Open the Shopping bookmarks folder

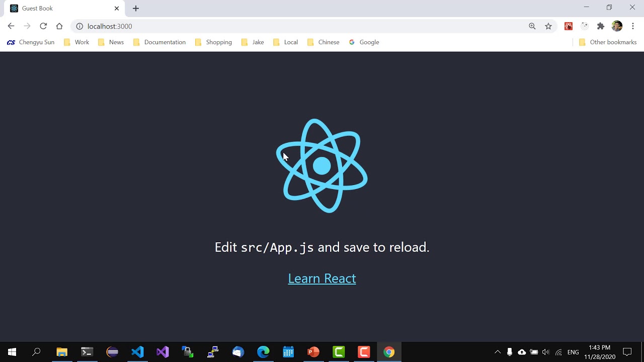click(213, 42)
